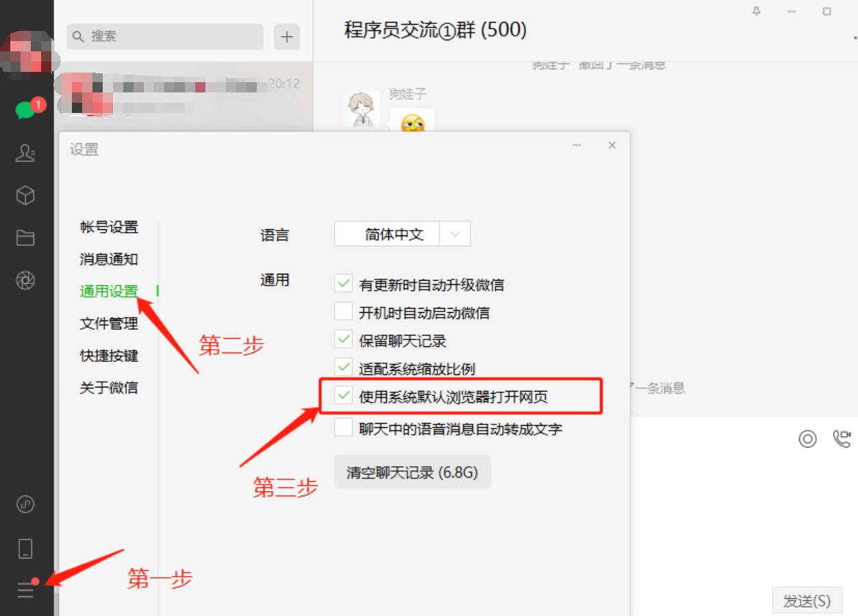Disable 有更新时自动升级微信 checkbox
This screenshot has width=858, height=616.
click(x=343, y=283)
